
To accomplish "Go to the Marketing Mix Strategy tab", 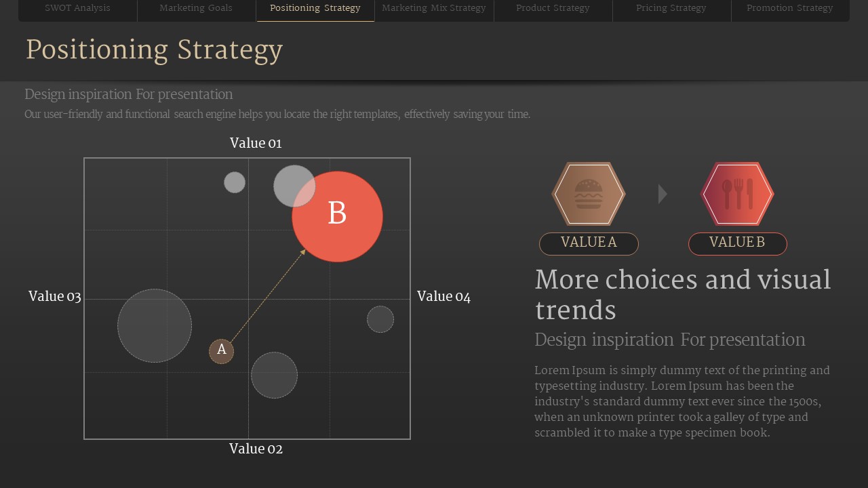I will [x=434, y=8].
